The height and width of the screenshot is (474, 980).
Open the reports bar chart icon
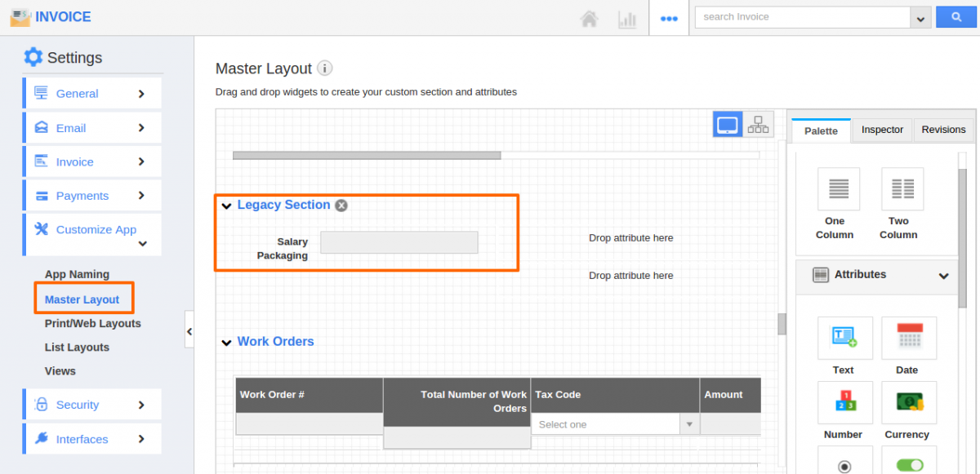(627, 18)
